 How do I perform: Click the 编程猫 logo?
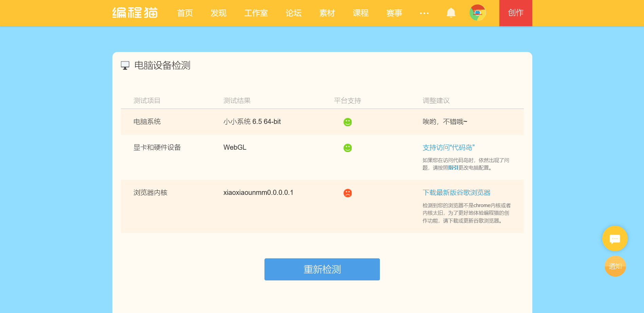pyautogui.click(x=135, y=13)
